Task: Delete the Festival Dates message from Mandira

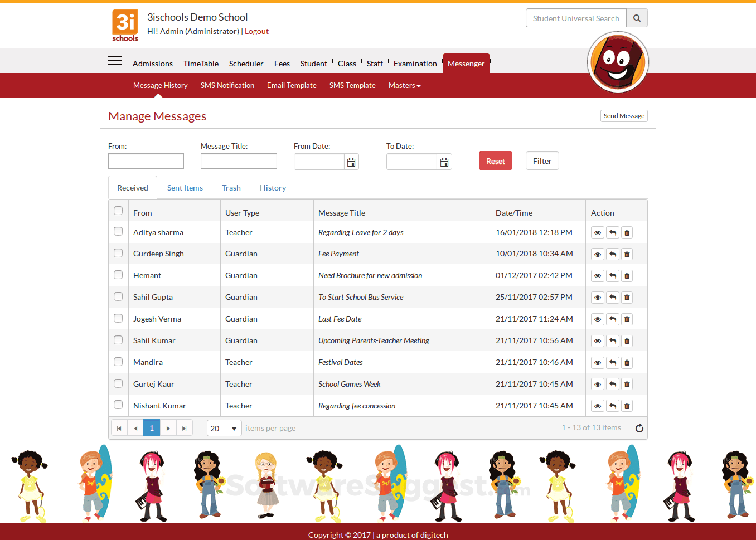Action: coord(627,363)
